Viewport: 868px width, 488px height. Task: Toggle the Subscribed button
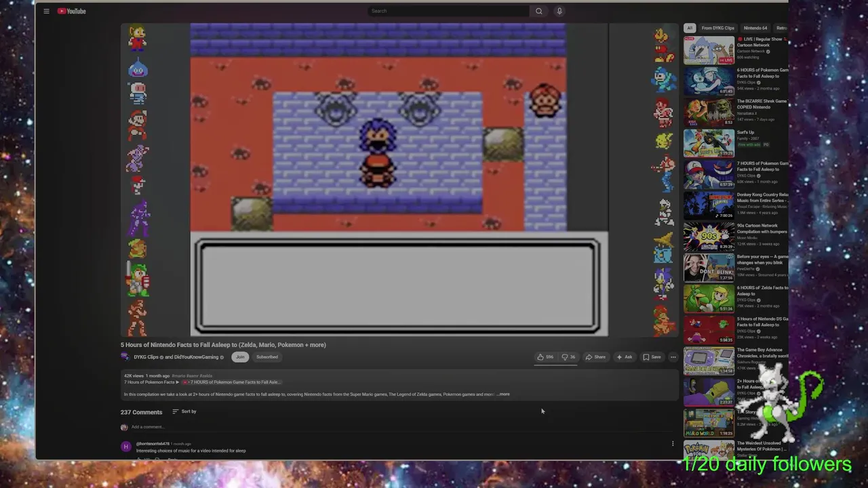coord(267,357)
